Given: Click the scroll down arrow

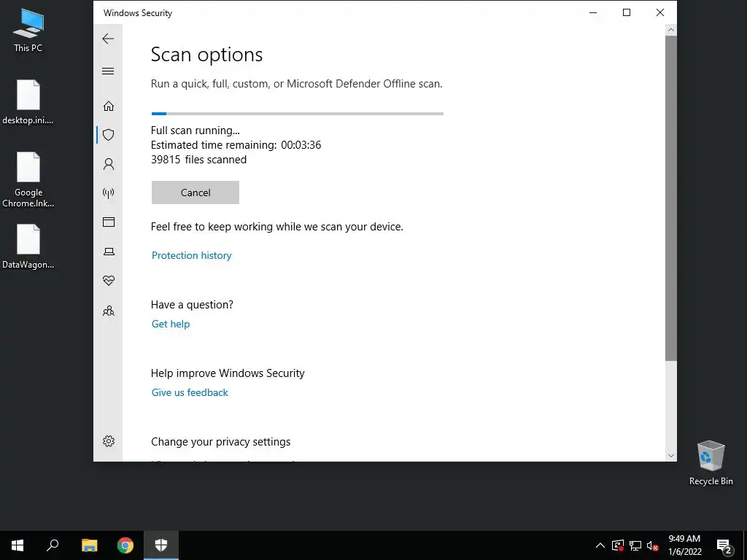Looking at the screenshot, I should [671, 455].
